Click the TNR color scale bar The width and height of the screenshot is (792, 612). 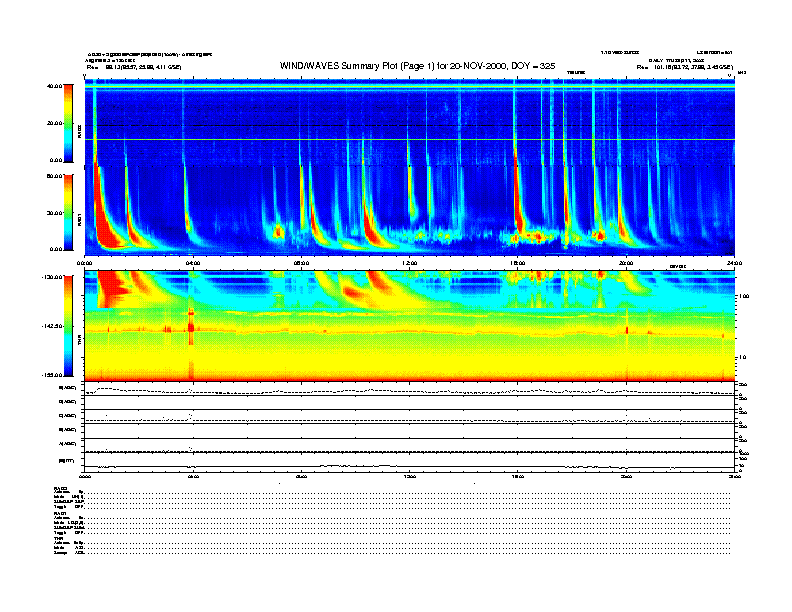(68, 326)
